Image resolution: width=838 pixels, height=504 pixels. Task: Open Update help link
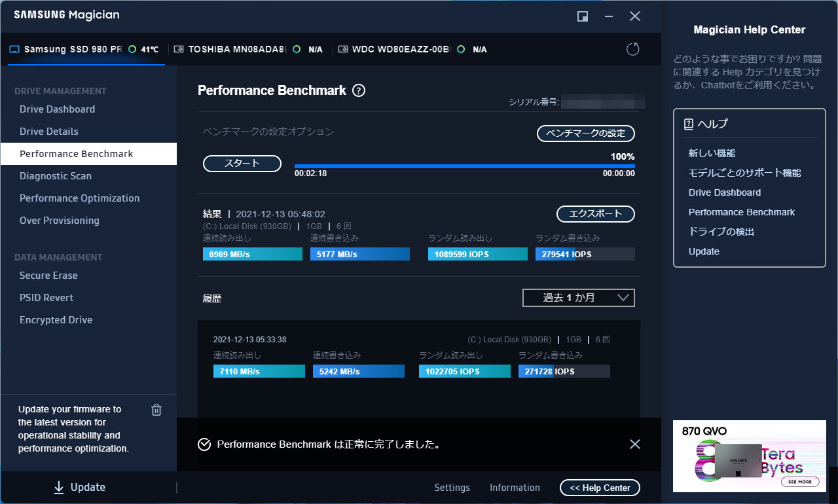click(704, 251)
